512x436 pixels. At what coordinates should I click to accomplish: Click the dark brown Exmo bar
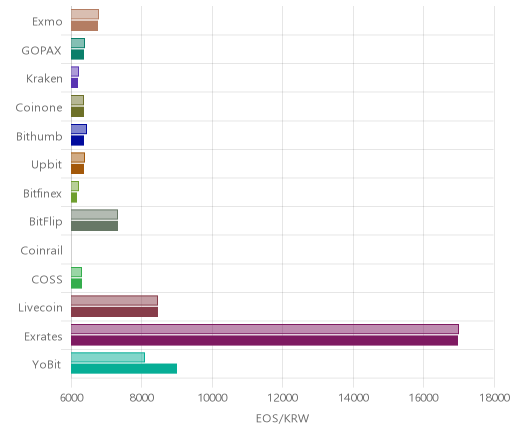click(x=84, y=26)
